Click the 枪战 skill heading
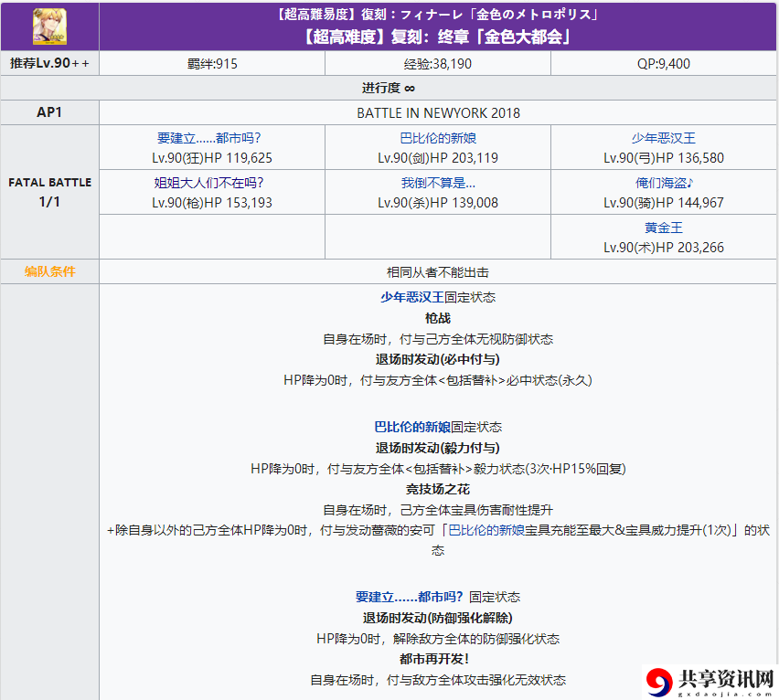Viewport: 779px width, 700px height. [438, 318]
